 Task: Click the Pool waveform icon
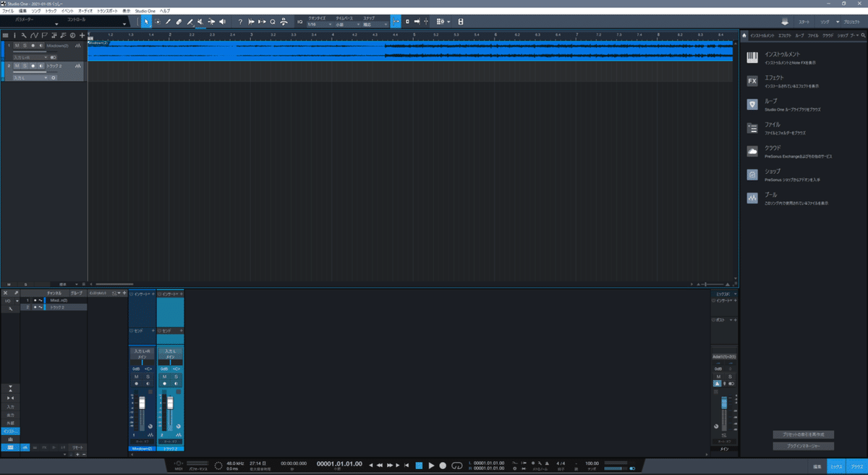click(752, 198)
